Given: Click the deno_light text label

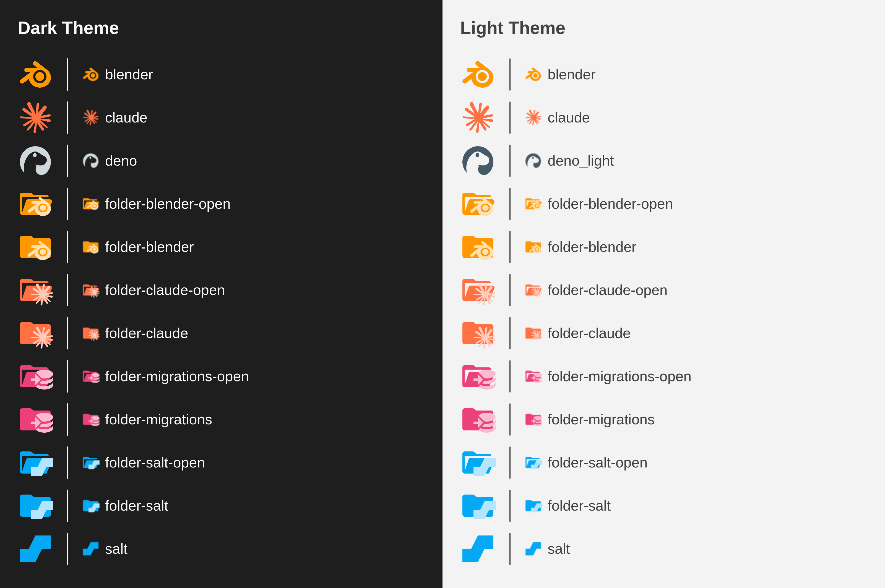Looking at the screenshot, I should point(581,161).
